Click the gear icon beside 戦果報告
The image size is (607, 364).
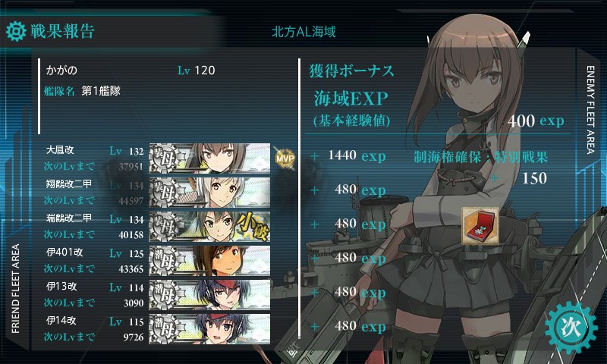pos(16,32)
